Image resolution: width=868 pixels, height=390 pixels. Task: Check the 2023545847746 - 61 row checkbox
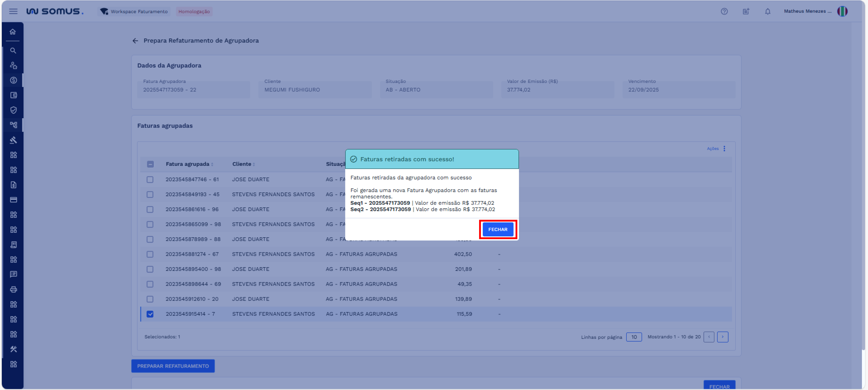pyautogui.click(x=150, y=179)
